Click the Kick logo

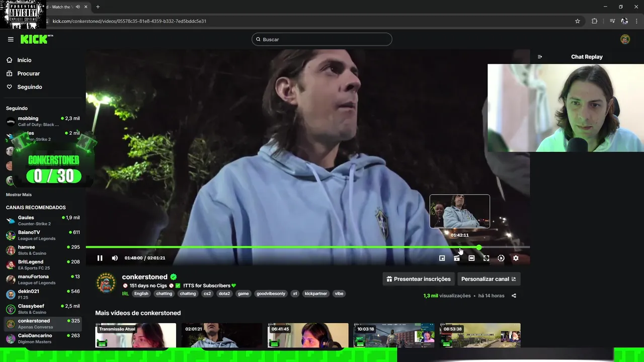click(37, 39)
